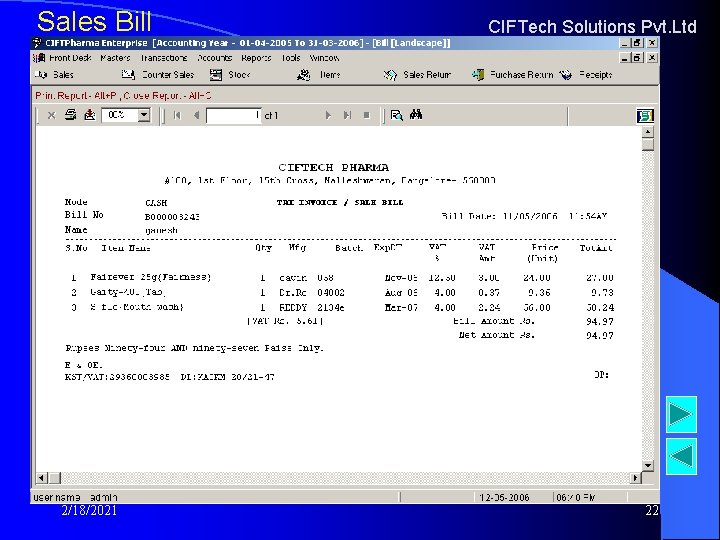Viewport: 720px width, 540px height.
Task: Print the report using the printer icon
Action: (70, 115)
